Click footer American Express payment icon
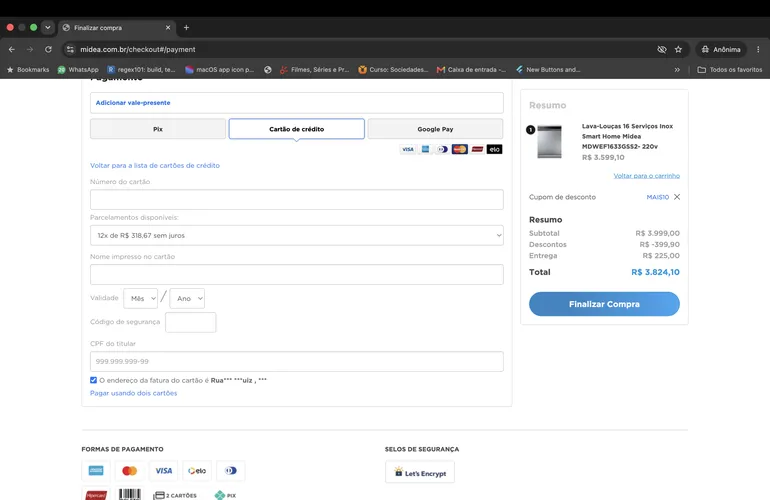 [96, 471]
